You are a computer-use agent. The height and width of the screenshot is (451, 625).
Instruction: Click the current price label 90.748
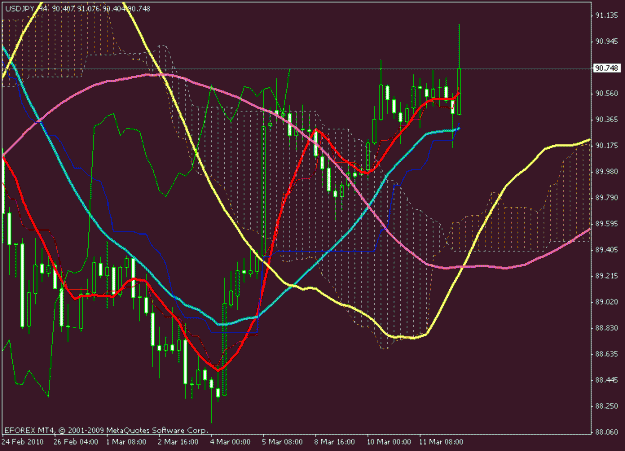607,68
